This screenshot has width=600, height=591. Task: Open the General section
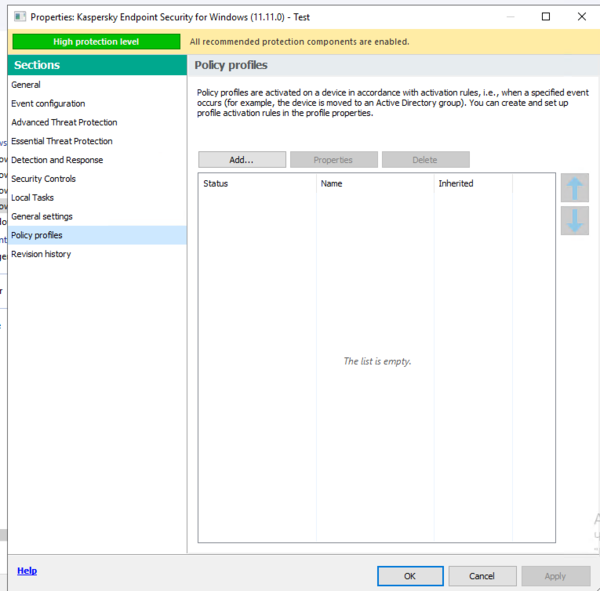(97, 85)
